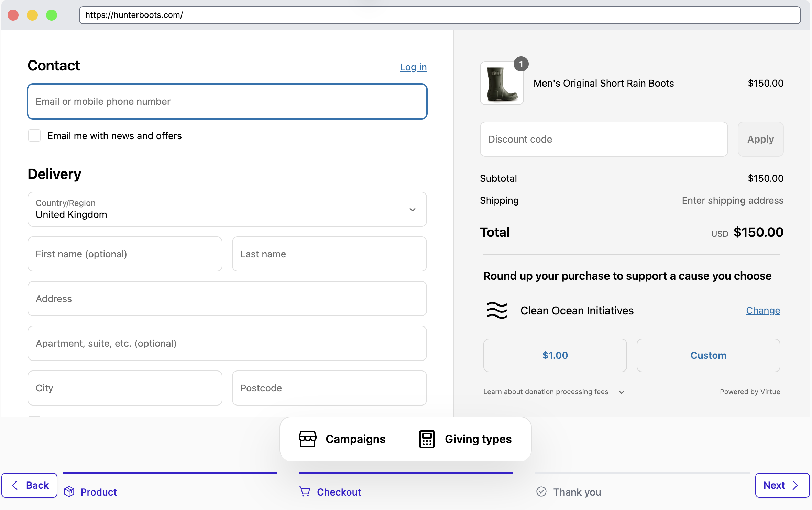Click the Change link for the selected cause
Viewport: 812px width, 510px height.
coord(763,310)
